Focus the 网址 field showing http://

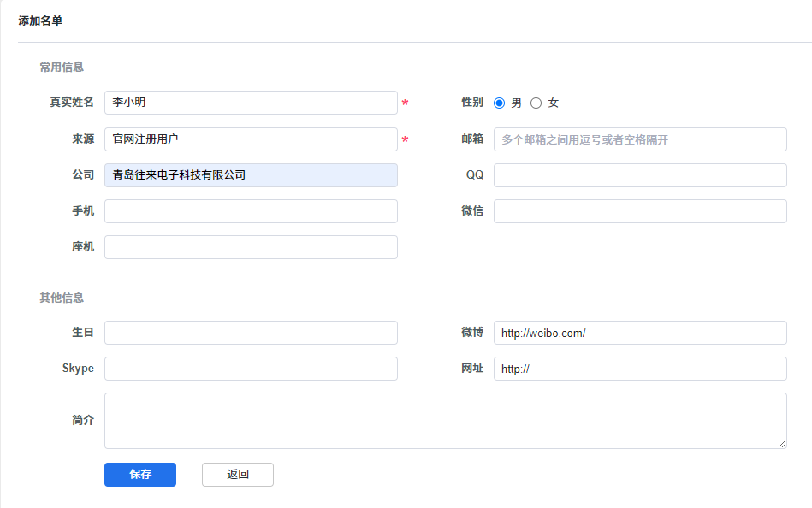(640, 369)
